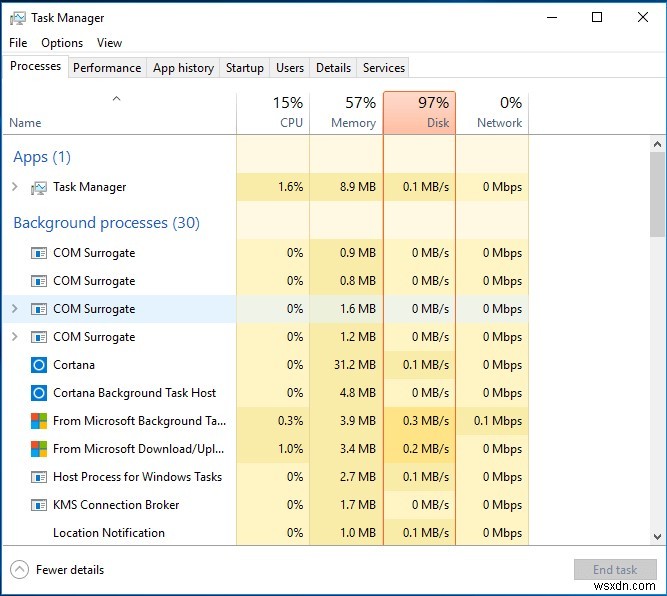This screenshot has width=667, height=596.
Task: Click the 2.7 MB memory cell
Action: 346,477
